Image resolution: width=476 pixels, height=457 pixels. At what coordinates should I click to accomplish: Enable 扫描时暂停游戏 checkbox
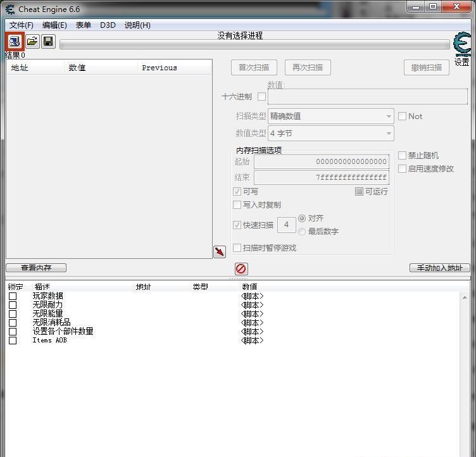[x=237, y=247]
